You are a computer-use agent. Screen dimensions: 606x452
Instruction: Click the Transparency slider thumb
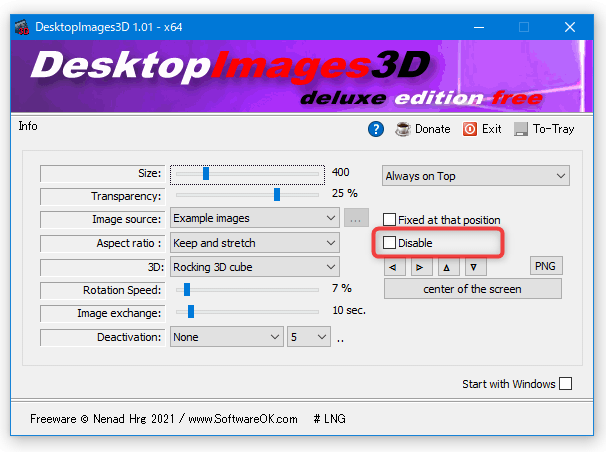(x=277, y=194)
